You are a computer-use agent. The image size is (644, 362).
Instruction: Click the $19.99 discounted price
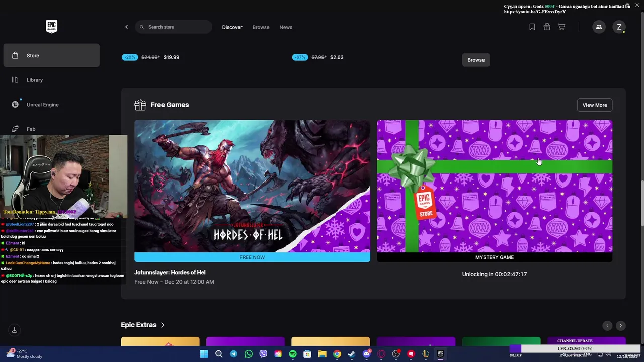[171, 57]
